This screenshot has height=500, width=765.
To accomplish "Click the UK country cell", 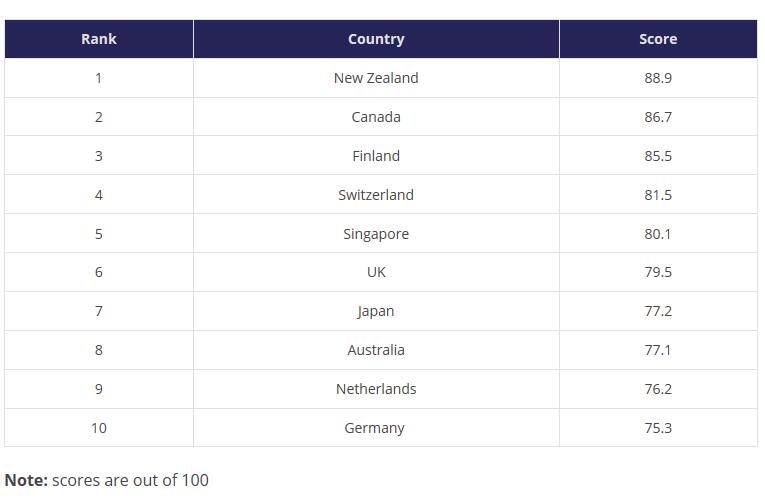I will (x=376, y=272).
